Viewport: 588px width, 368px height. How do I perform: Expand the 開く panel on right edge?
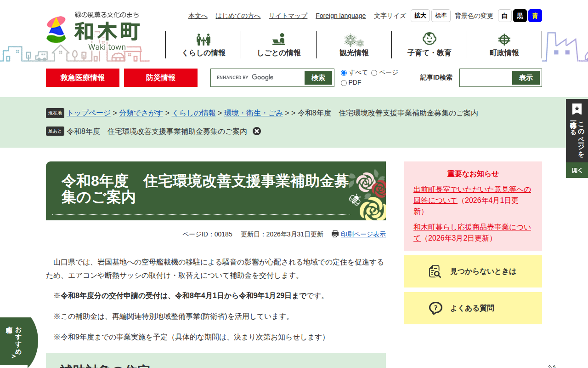(576, 170)
